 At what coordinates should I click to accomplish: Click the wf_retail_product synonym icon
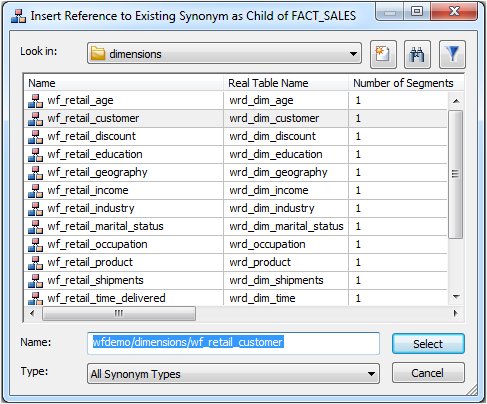35,263
